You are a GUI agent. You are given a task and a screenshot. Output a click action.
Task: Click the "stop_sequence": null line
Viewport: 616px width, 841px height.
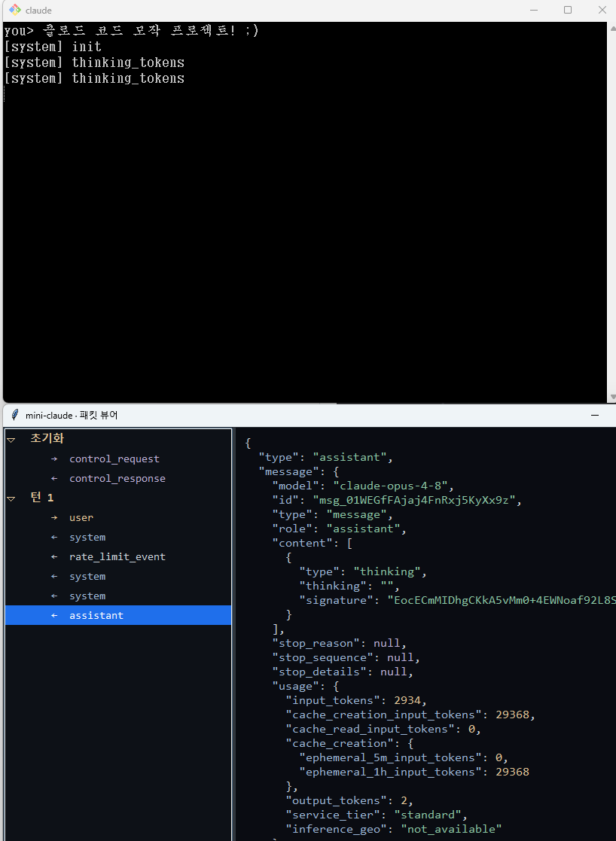[346, 657]
